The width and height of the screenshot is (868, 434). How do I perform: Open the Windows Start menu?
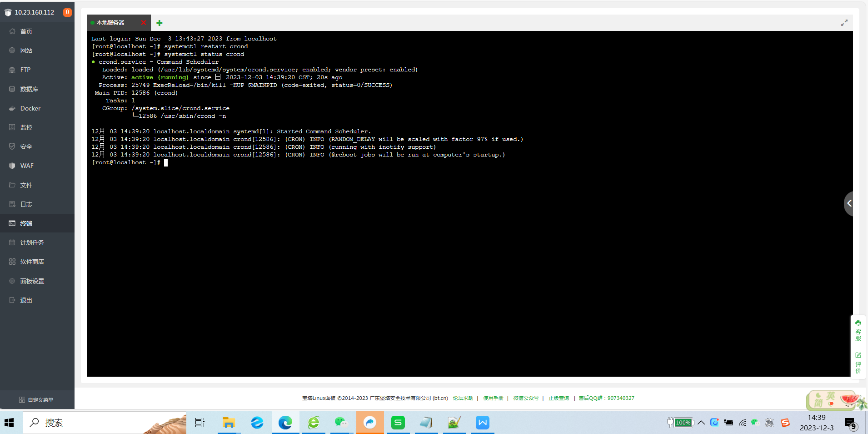10,423
